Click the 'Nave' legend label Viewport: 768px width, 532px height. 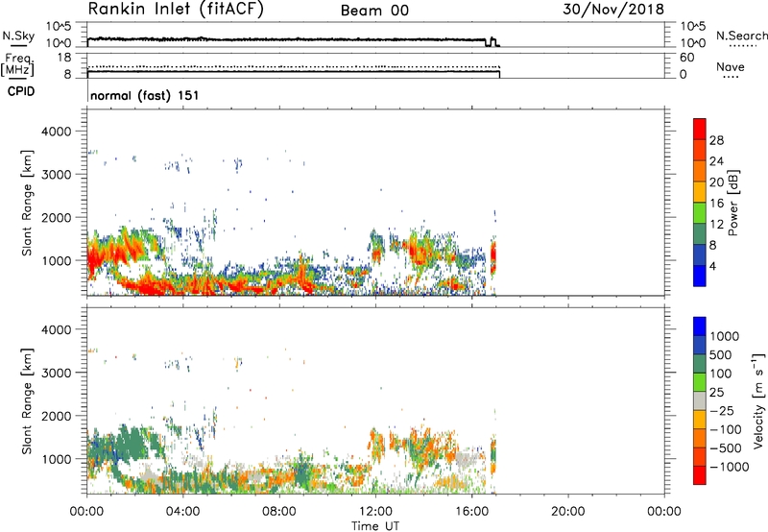click(x=731, y=67)
